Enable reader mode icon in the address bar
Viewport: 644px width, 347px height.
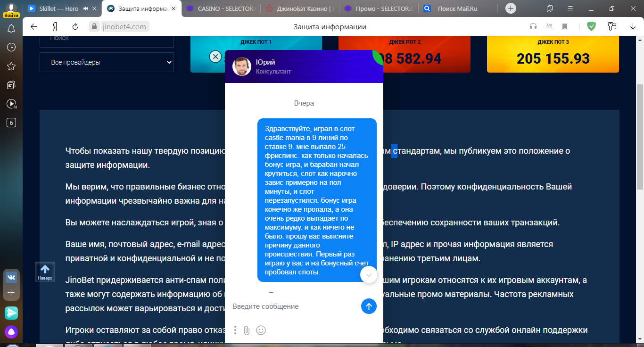[549, 26]
